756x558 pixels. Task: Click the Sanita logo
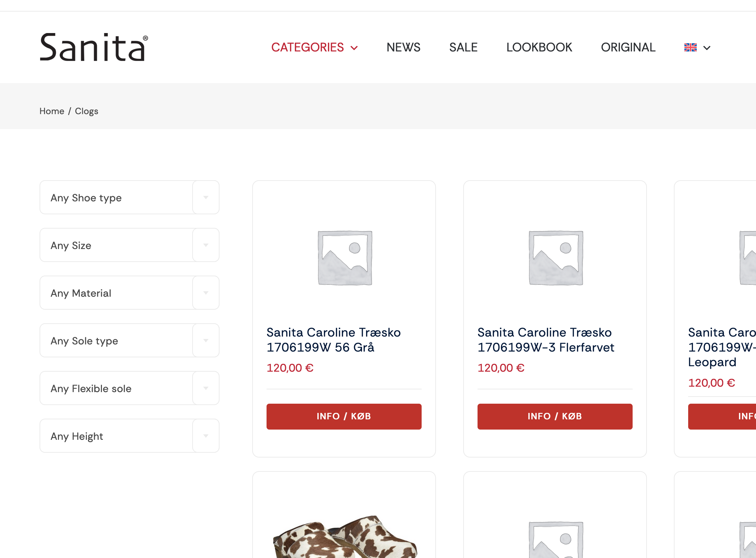click(94, 47)
